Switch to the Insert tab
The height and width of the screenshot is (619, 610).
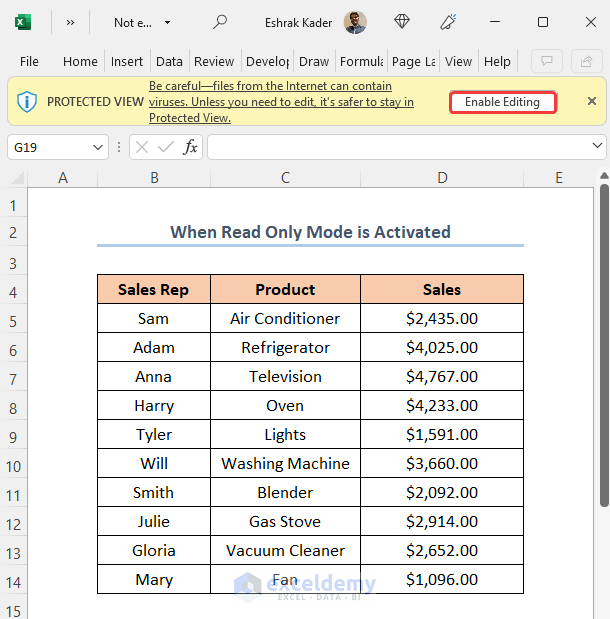pos(127,61)
